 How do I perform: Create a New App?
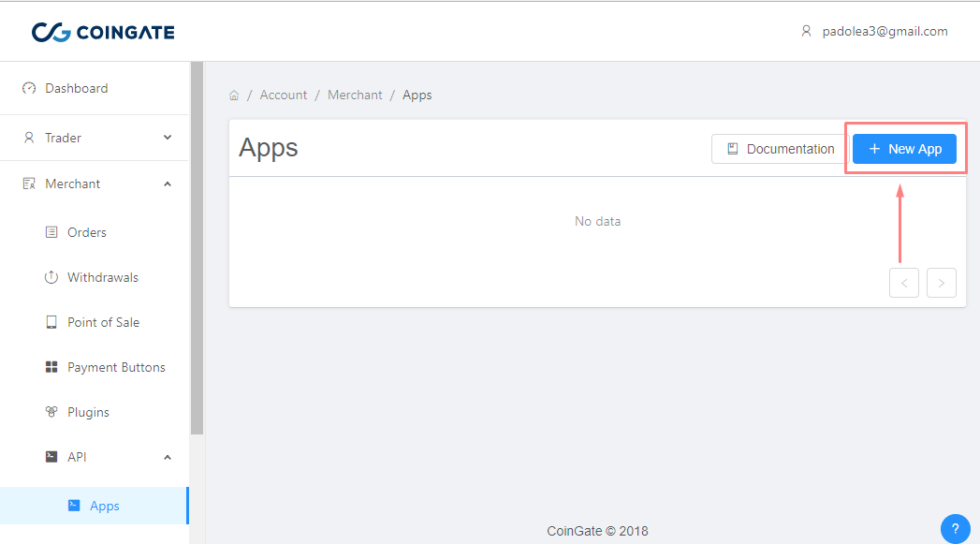tap(904, 149)
